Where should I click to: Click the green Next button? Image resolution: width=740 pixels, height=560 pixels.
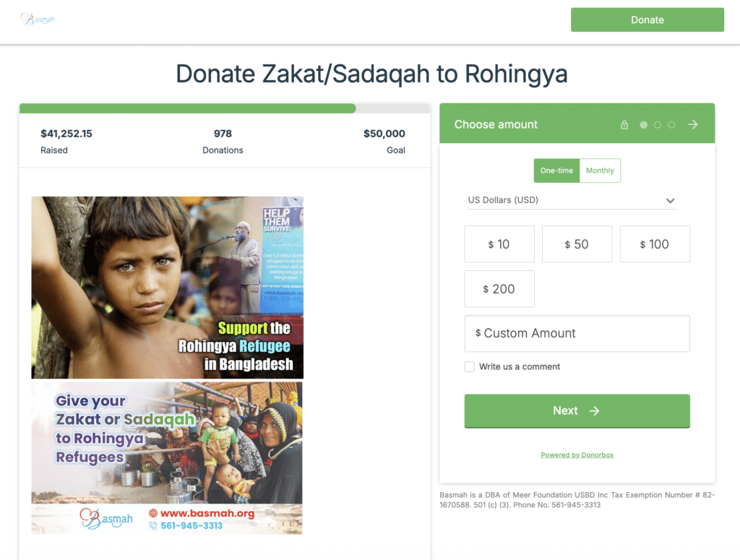pos(577,411)
